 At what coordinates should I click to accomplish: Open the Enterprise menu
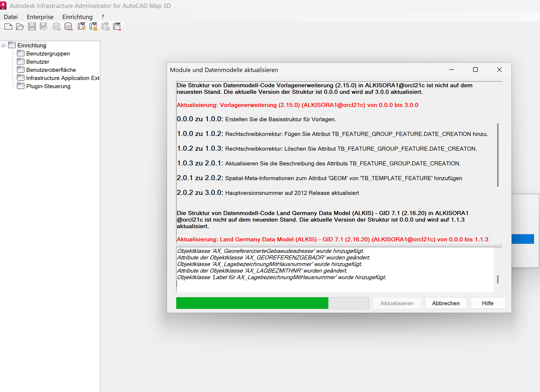pos(40,17)
